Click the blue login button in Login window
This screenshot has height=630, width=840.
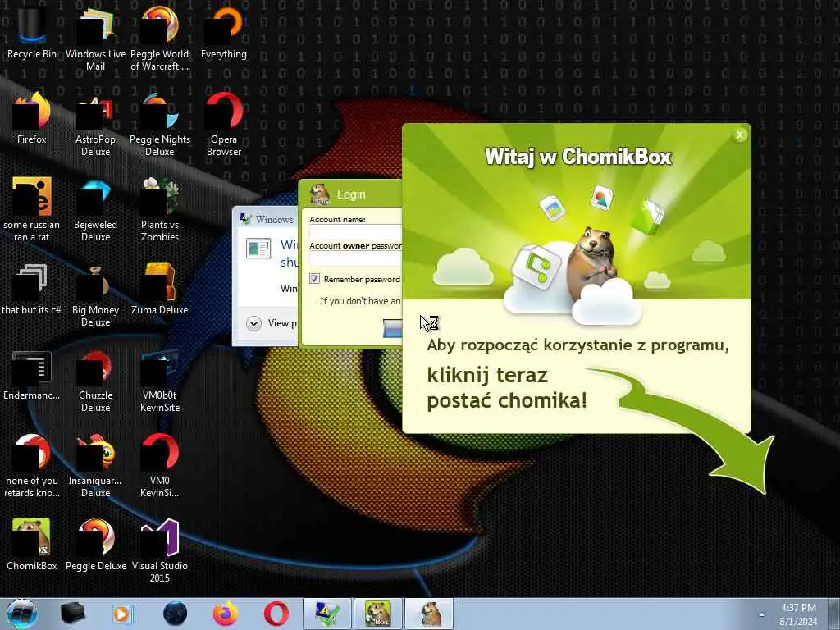(393, 328)
